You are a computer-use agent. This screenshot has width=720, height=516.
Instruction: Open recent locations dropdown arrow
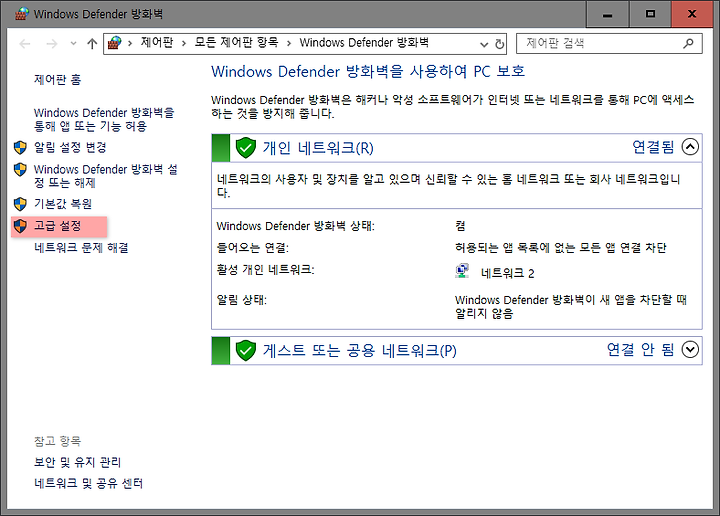point(73,44)
